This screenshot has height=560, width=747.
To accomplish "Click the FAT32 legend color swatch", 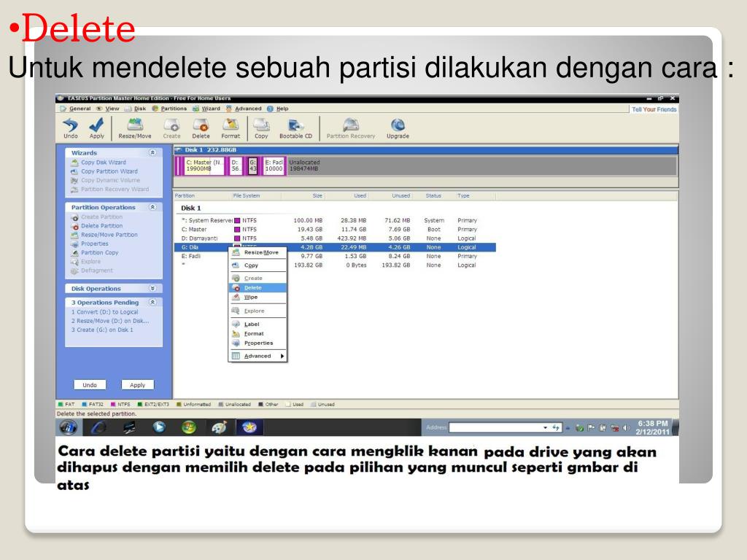I will (x=85, y=404).
